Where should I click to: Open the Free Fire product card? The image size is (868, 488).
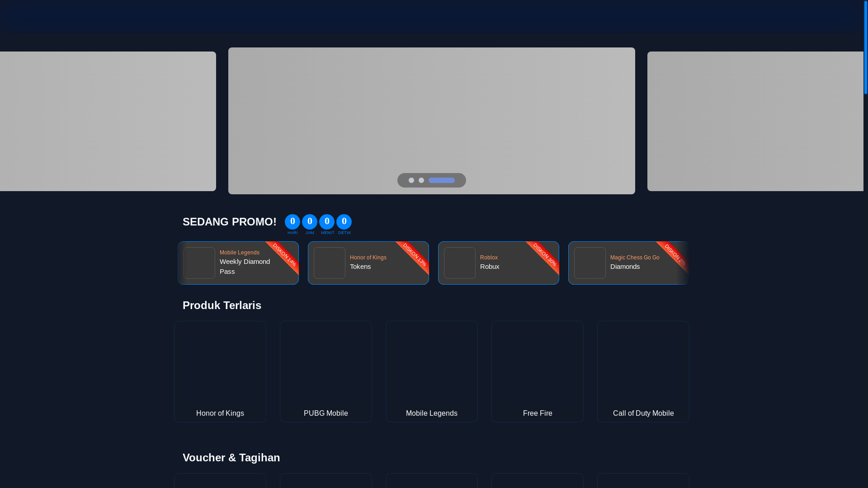tap(538, 371)
